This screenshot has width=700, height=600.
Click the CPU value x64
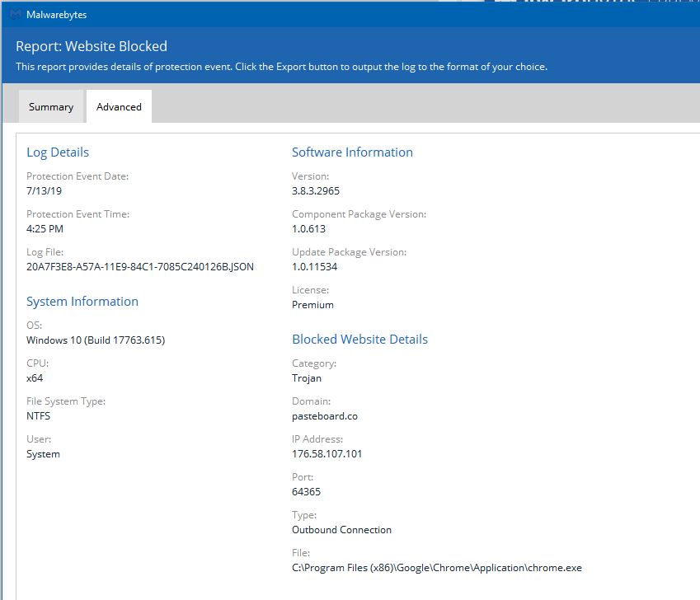click(35, 378)
